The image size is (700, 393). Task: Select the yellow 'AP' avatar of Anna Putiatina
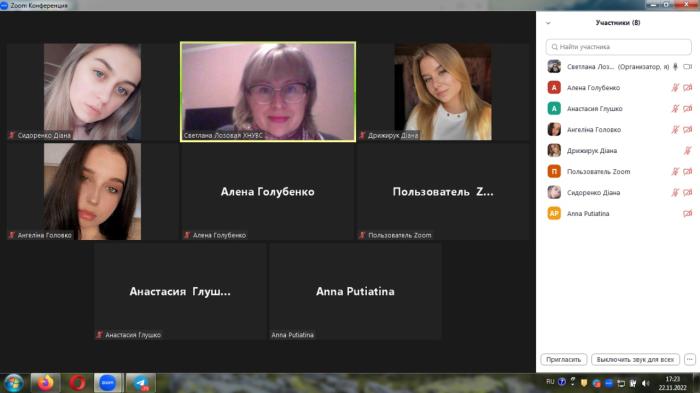point(554,213)
